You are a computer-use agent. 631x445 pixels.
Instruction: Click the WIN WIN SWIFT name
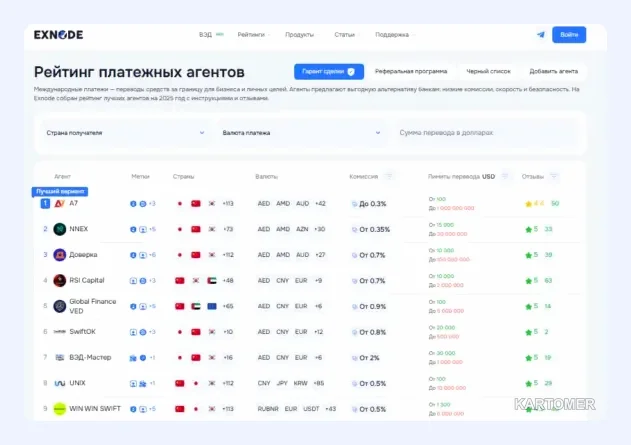95,409
